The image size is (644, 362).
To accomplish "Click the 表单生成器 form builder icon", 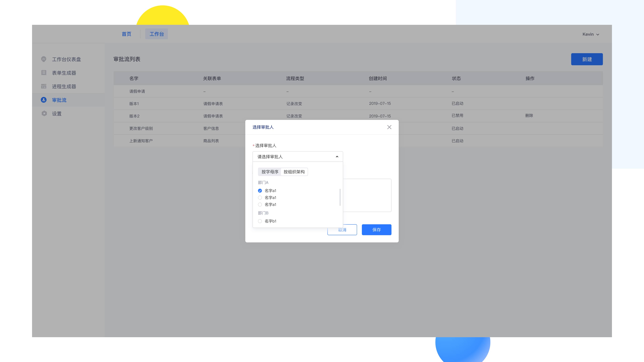I will (44, 73).
